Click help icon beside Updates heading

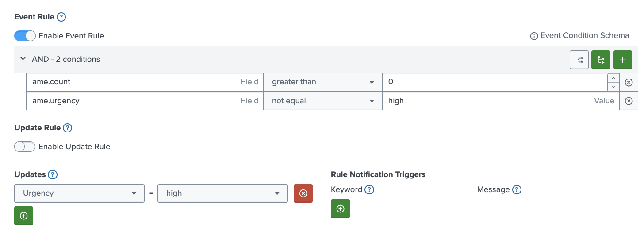53,174
